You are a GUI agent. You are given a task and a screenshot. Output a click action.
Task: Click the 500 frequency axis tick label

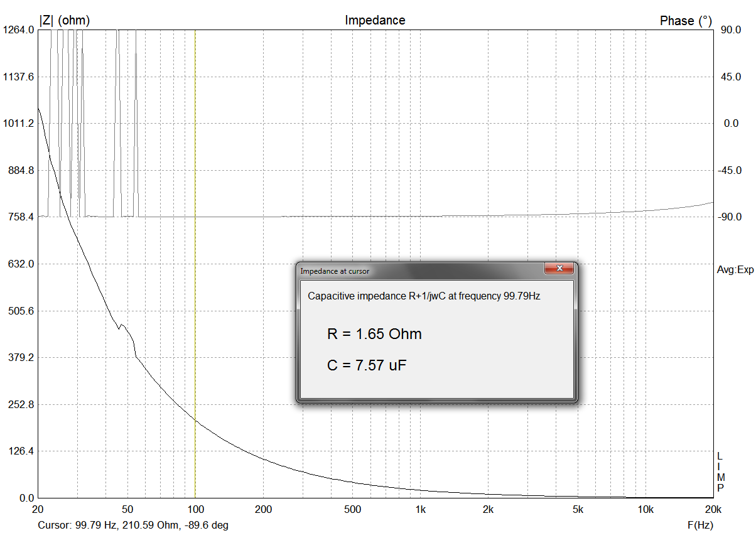tap(353, 509)
